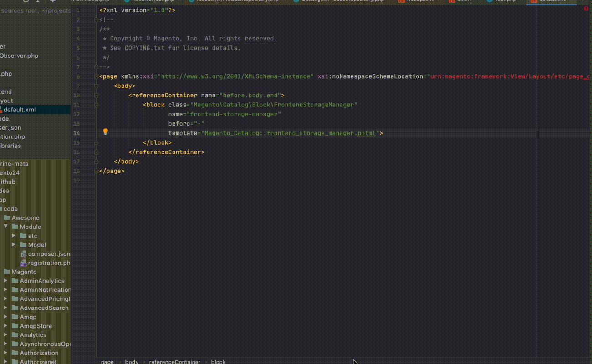Collapse the Module folder tree arrow
Screen dimensions: 592x364
point(5,227)
